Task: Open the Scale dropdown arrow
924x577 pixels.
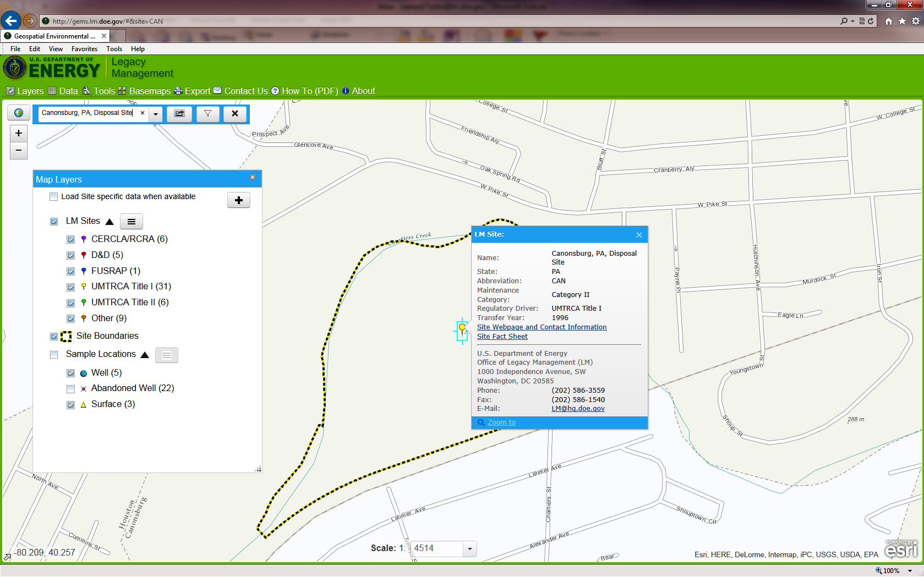Action: 469,548
